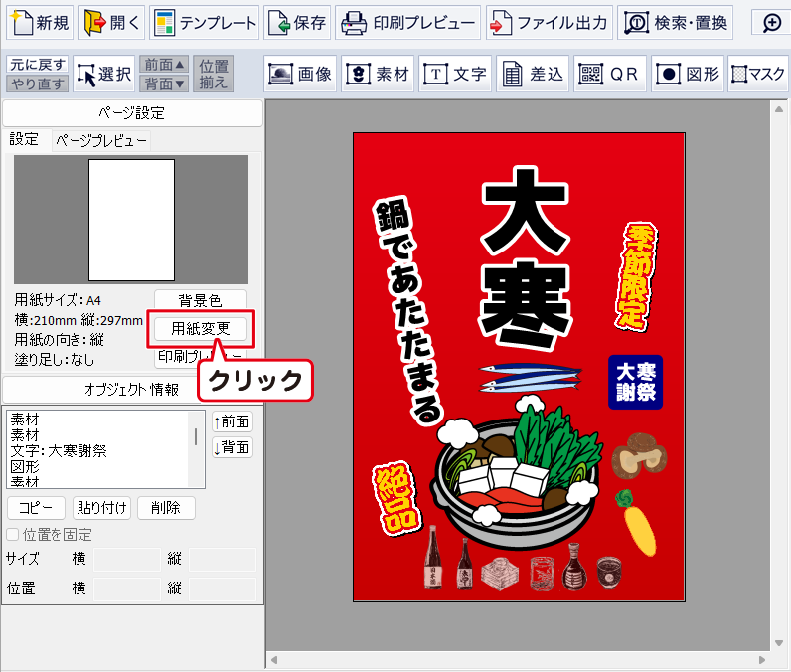Screen dimensions: 791x672
Task: Open 印刷プレビュー in top toolbar
Action: (x=407, y=22)
